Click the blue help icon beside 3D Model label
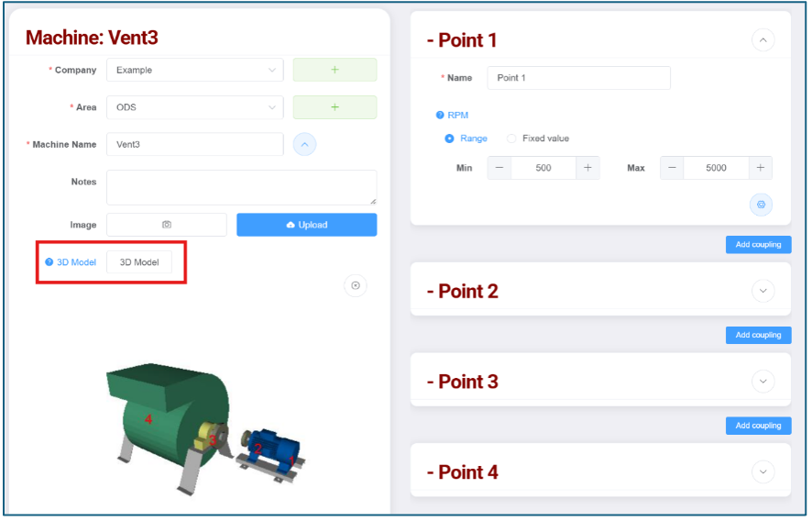Image resolution: width=812 pixels, height=521 pixels. coord(49,261)
